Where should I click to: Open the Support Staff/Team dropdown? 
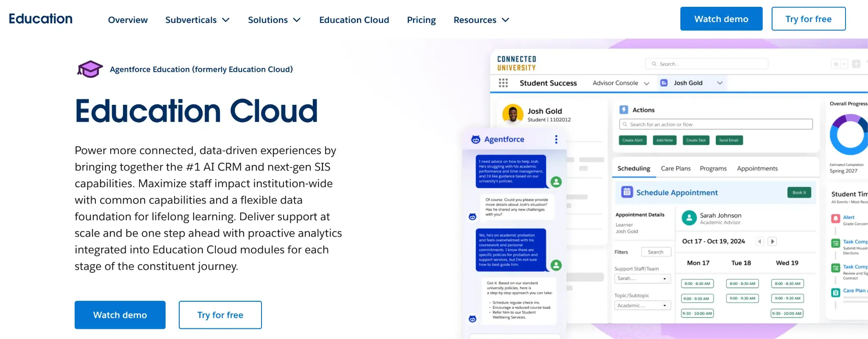click(x=643, y=279)
